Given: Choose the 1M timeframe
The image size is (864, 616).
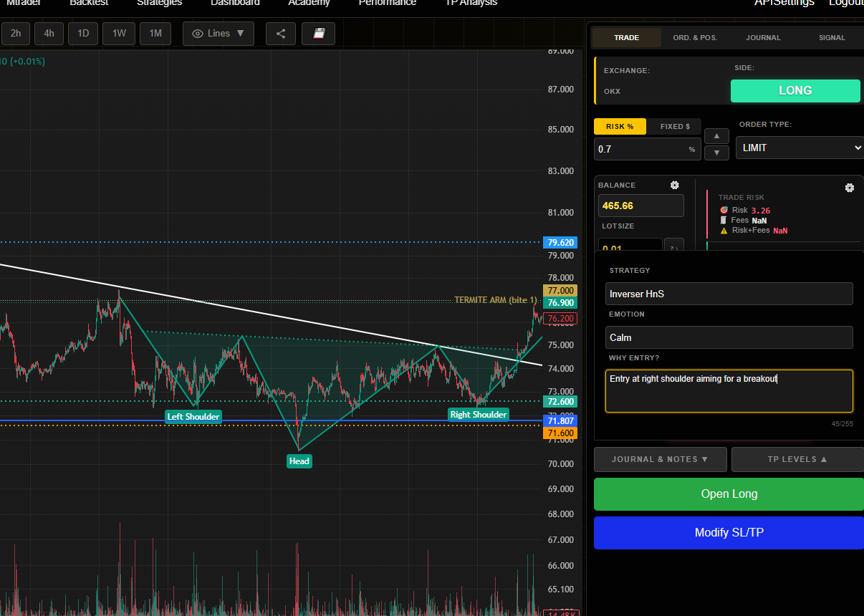Looking at the screenshot, I should pos(155,34).
